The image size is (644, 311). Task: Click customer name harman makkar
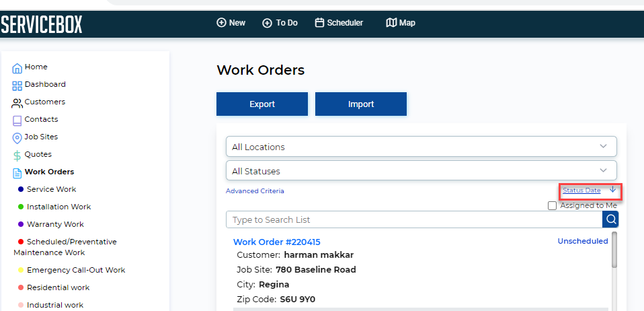click(319, 255)
